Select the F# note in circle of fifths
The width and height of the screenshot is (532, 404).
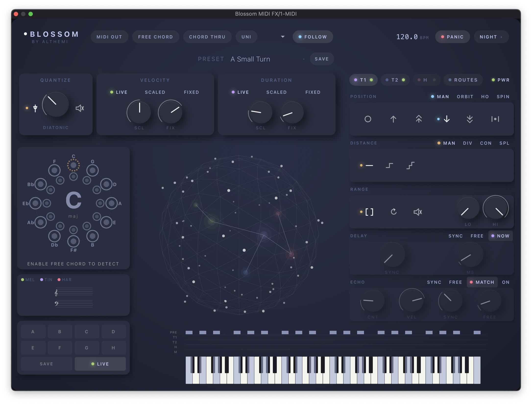click(73, 242)
